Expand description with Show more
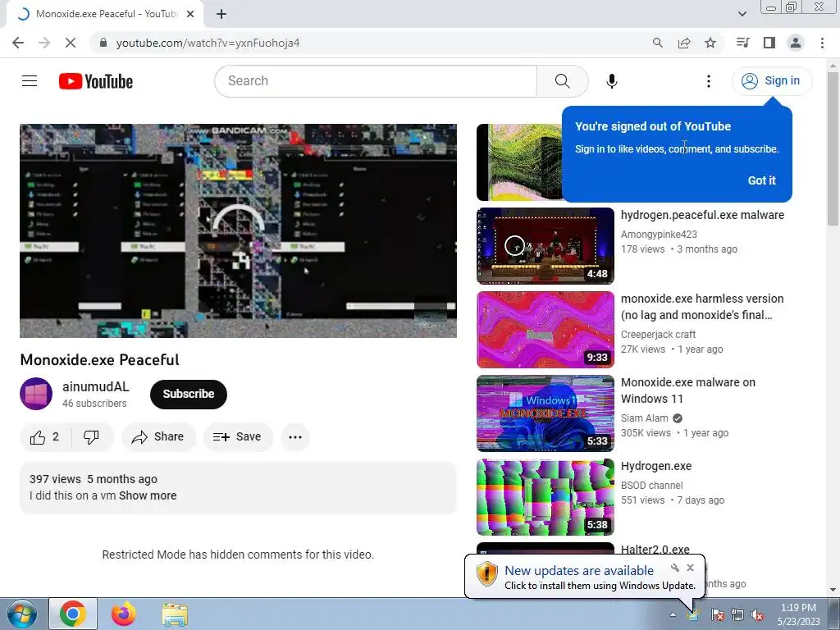The image size is (840, 630). click(x=148, y=495)
